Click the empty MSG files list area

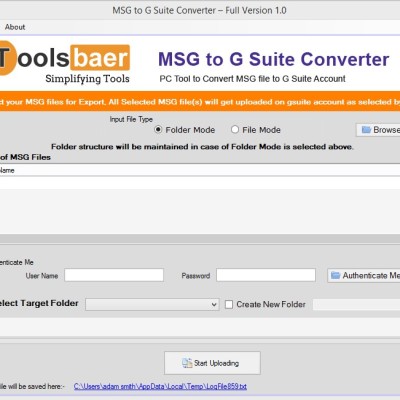pyautogui.click(x=200, y=205)
